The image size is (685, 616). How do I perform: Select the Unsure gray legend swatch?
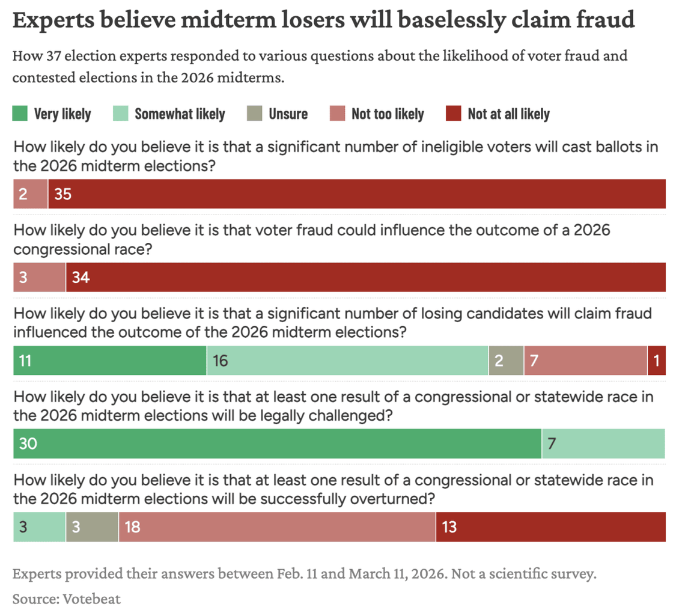[x=254, y=114]
